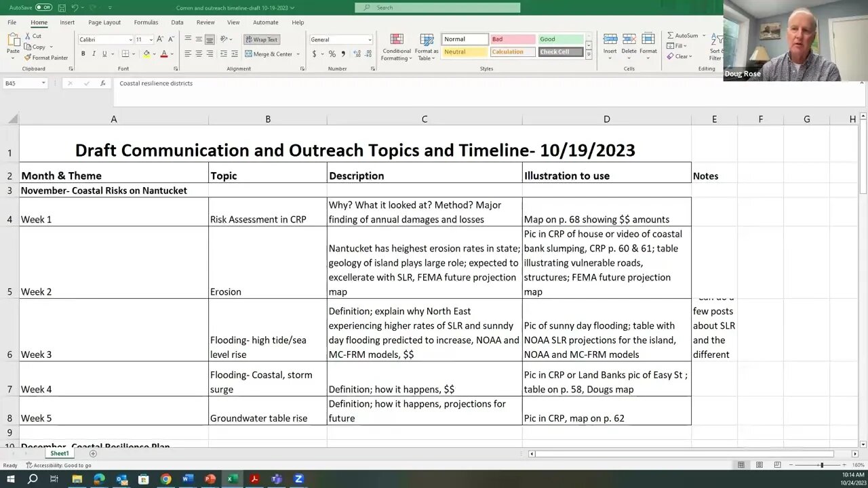Add a new sheet with plus button
The height and width of the screenshot is (488, 868).
point(93,453)
